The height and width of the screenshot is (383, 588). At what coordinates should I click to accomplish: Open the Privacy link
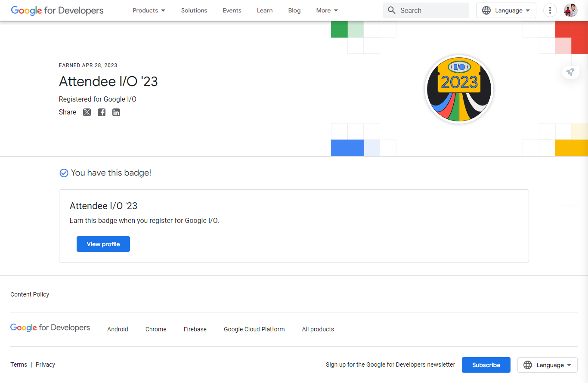(x=45, y=364)
